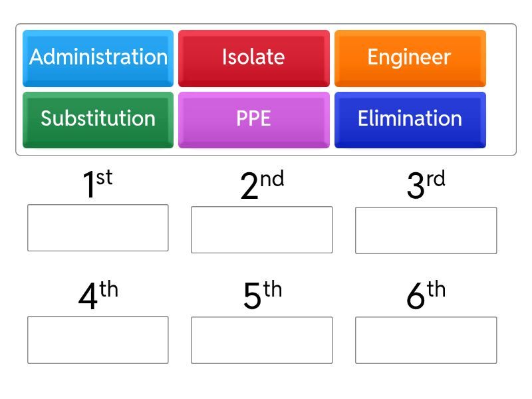Choose the empty box under 4th
Viewport: 532px width, 399px height.
[98, 340]
